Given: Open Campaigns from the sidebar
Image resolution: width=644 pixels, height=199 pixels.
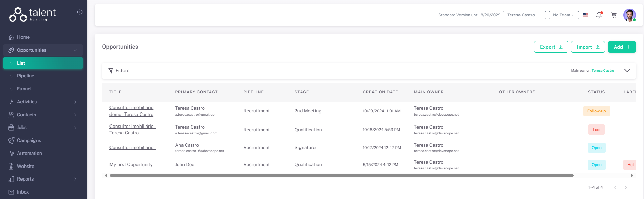Looking at the screenshot, I should click(x=29, y=141).
